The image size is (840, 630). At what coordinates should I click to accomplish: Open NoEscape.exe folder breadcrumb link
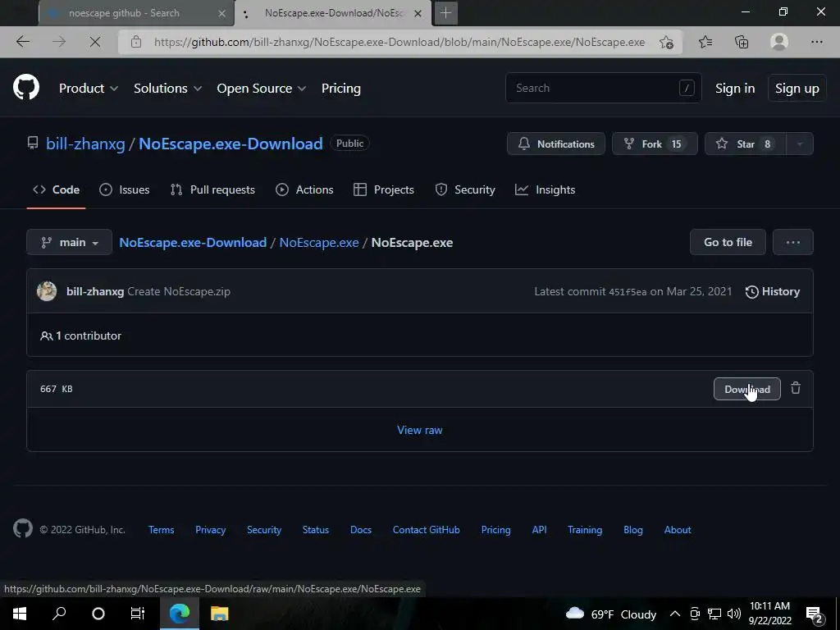tap(319, 242)
